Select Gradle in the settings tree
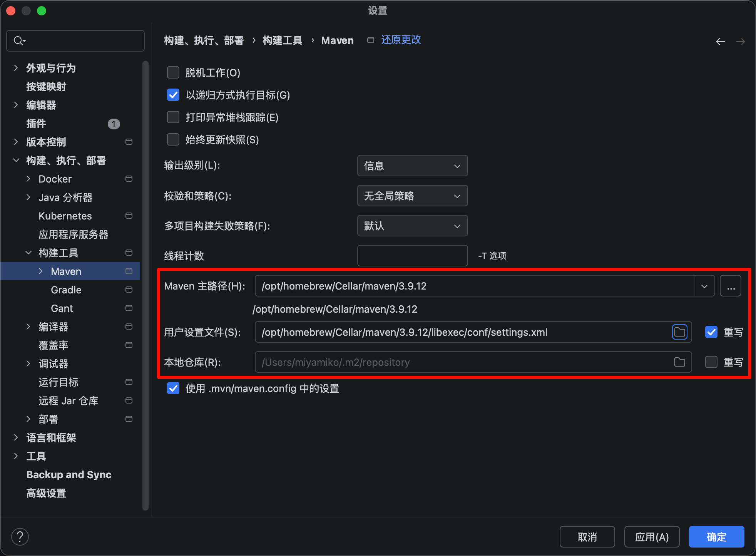 point(66,290)
